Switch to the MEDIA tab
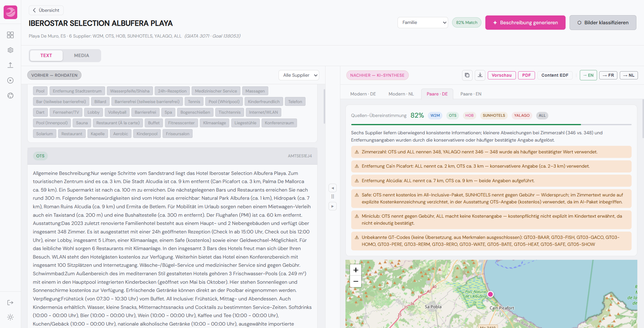644x328 pixels. (x=82, y=55)
